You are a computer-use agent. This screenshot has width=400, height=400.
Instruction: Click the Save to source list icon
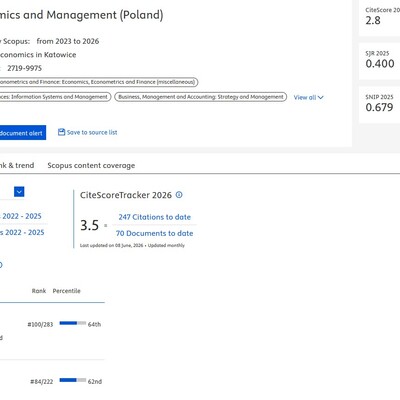click(x=61, y=132)
